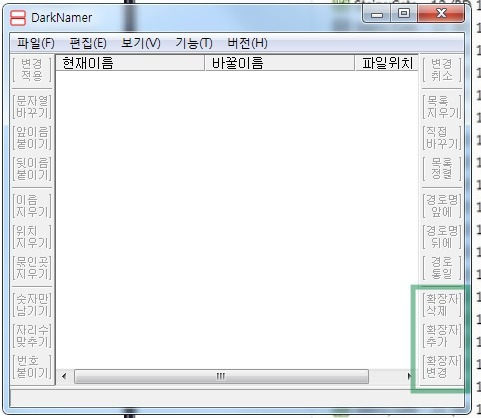The image size is (481, 418).
Task: Click the DarkNamer title bar icon
Action: [x=18, y=18]
